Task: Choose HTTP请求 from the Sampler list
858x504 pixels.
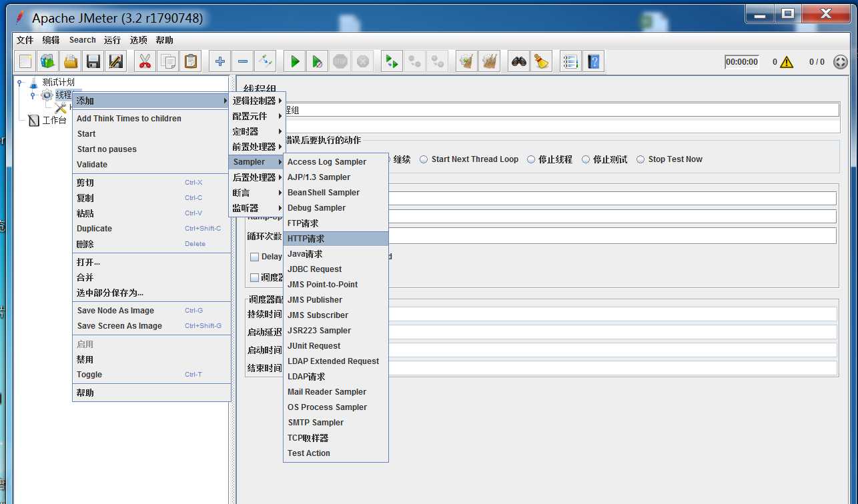Action: click(x=306, y=239)
